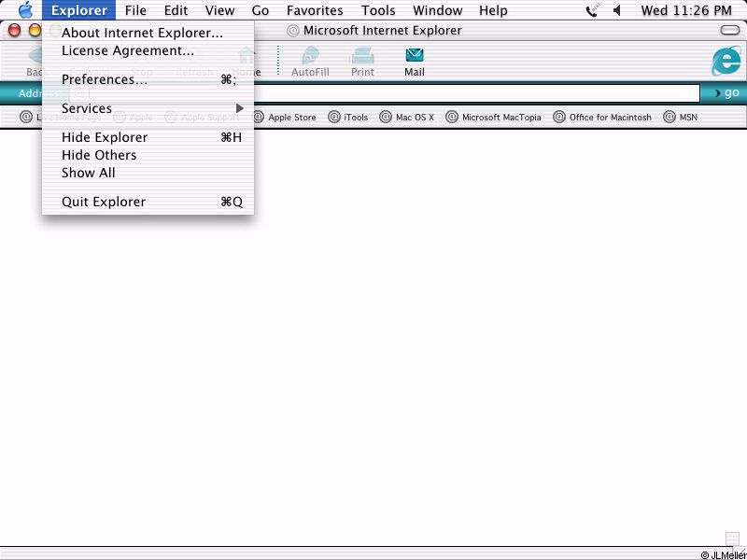Open the iTools favorites link
Screen dimensions: 747x560
[348, 118]
